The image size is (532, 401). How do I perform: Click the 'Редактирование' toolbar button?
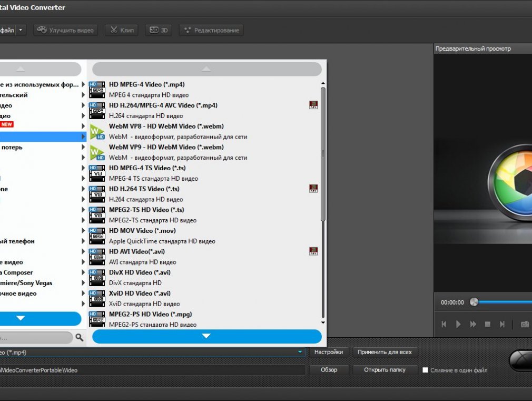212,30
